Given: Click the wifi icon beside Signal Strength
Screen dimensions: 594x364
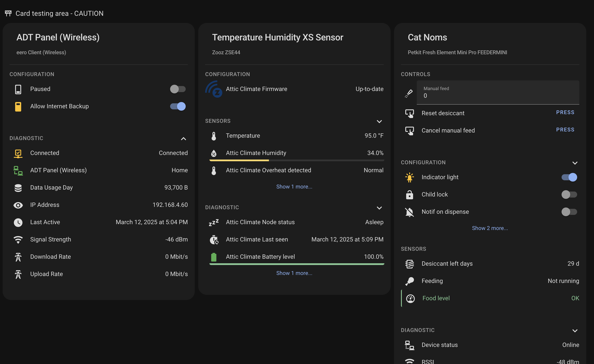Looking at the screenshot, I should 18,240.
